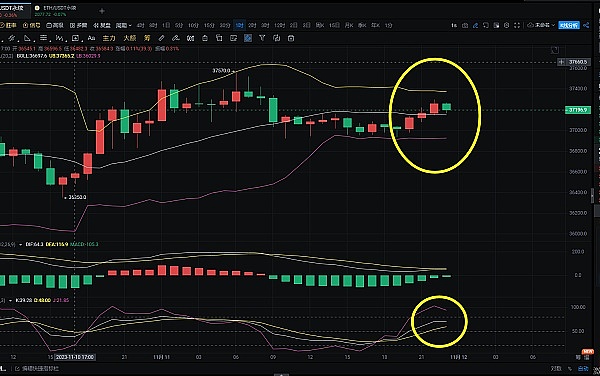Take a chart snapshot with camera icon
Screen dimensions: 600x376
[x=465, y=25]
